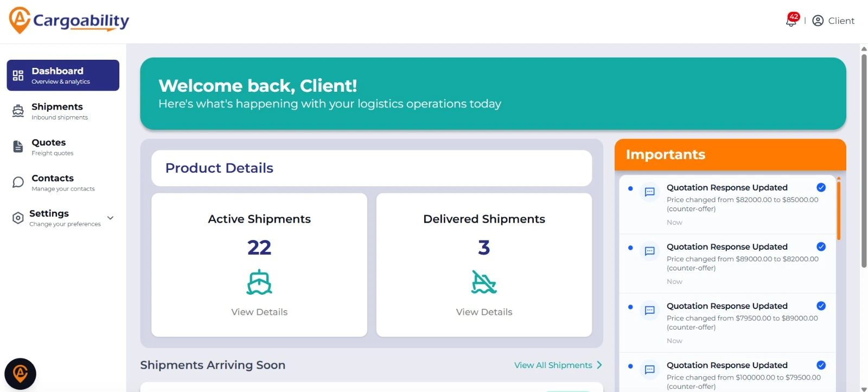Image resolution: width=868 pixels, height=392 pixels.
Task: Click the ship icon under Active Shipments
Action: tap(259, 282)
